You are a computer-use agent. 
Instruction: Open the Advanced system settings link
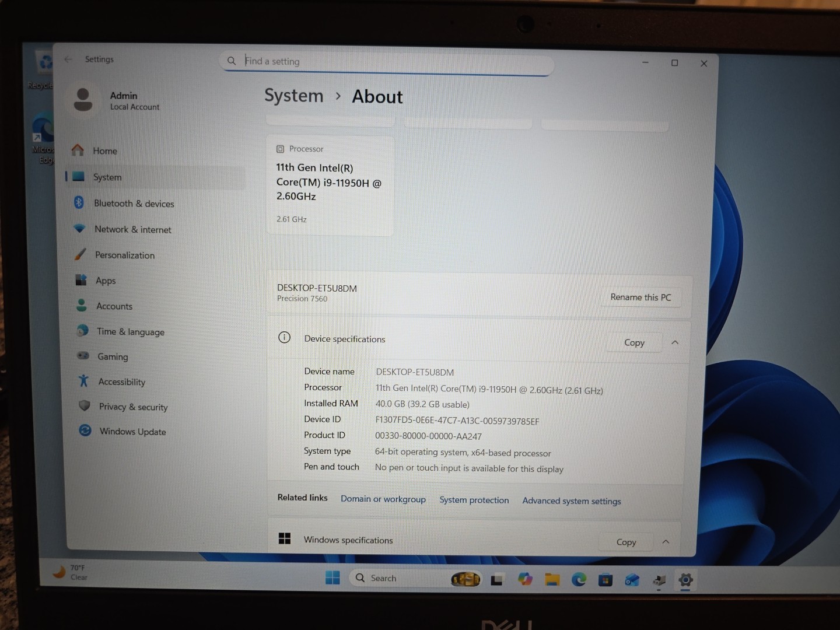[x=572, y=501]
